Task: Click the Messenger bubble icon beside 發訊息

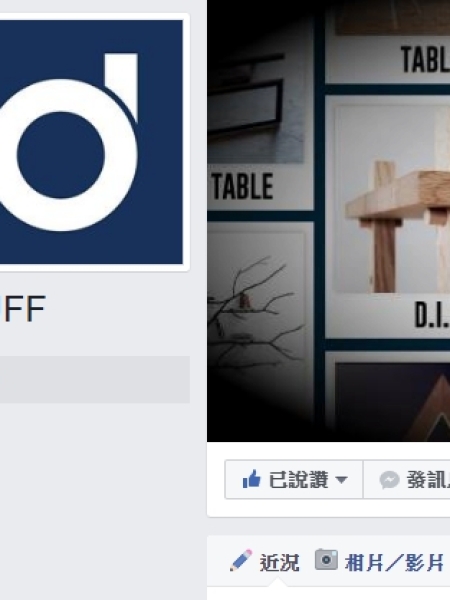Action: [x=389, y=480]
